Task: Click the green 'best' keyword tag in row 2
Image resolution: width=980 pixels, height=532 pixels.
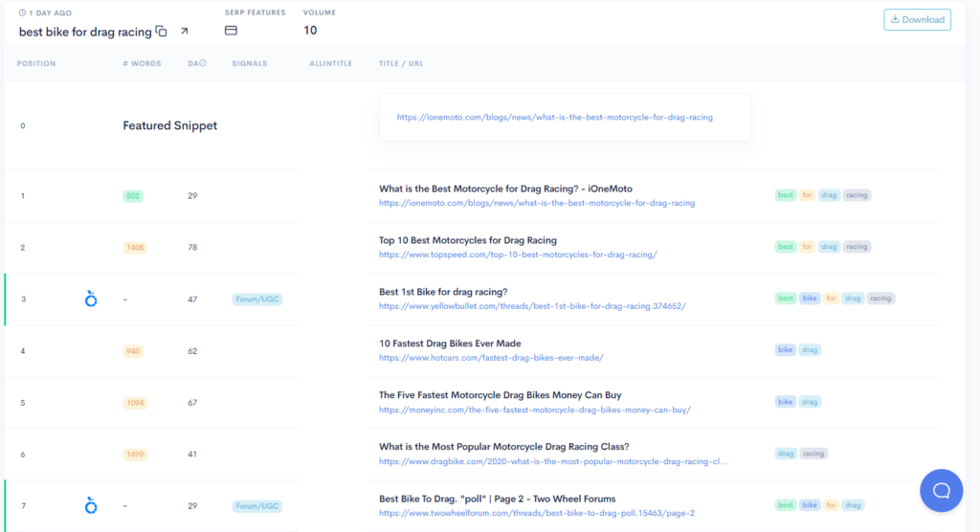Action: 786,247
